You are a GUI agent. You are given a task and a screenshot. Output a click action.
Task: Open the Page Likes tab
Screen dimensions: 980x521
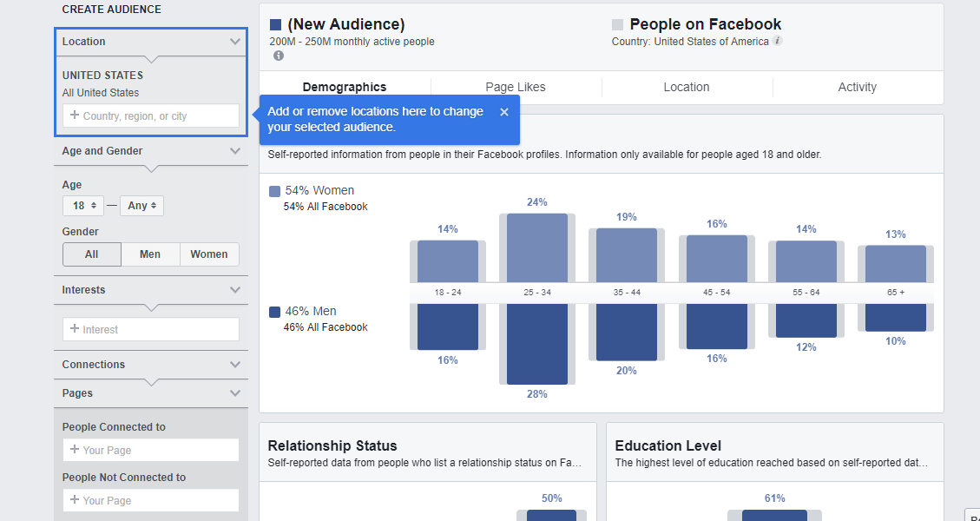click(516, 87)
